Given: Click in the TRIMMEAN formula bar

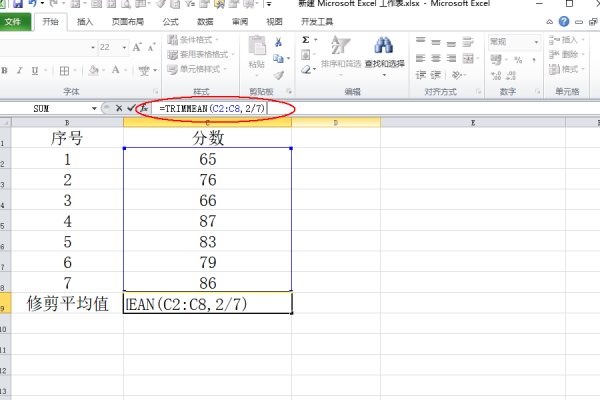Looking at the screenshot, I should pyautogui.click(x=376, y=108).
